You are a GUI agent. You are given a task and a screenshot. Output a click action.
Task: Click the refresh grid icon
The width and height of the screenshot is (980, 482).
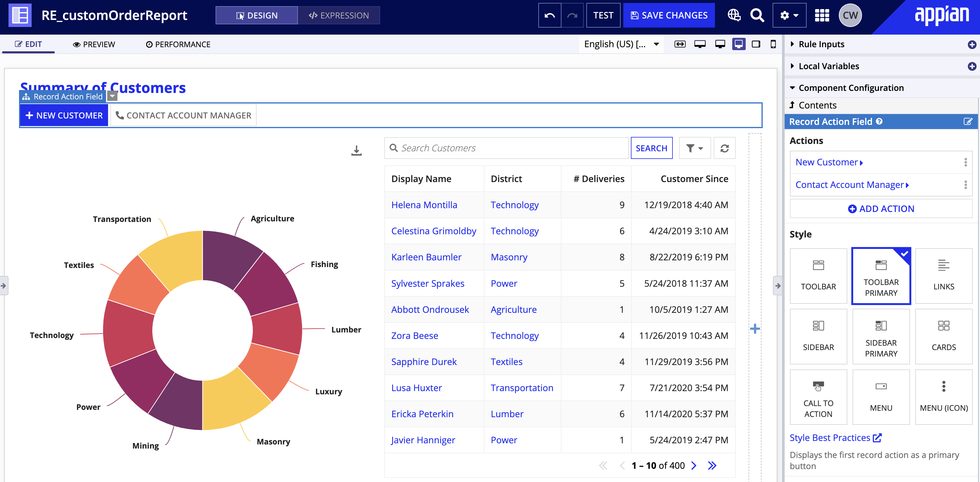(x=724, y=148)
